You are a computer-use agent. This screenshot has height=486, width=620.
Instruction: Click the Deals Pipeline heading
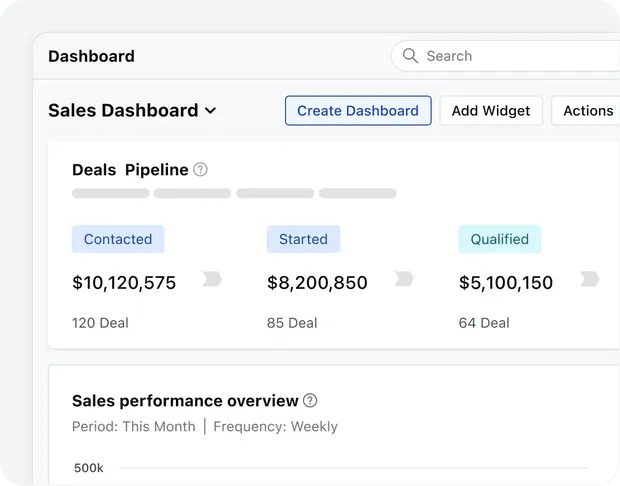(130, 170)
